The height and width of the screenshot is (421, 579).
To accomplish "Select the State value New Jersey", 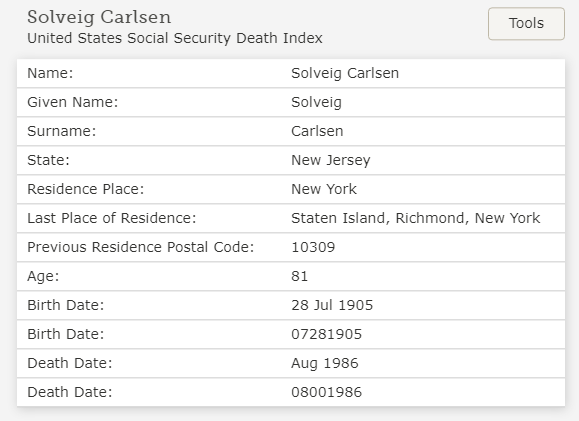I will 330,160.
